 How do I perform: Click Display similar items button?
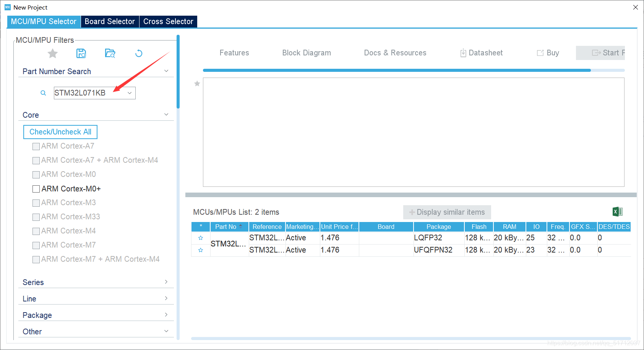click(x=447, y=212)
